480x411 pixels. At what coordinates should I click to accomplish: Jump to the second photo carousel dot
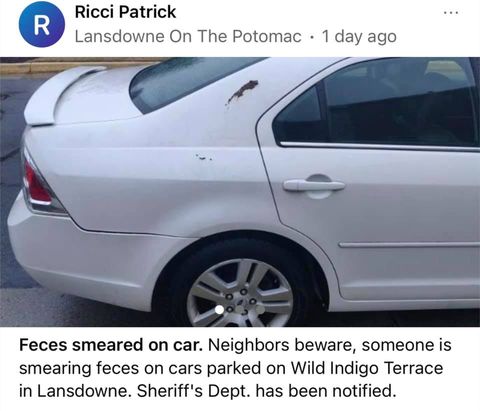(240, 310)
